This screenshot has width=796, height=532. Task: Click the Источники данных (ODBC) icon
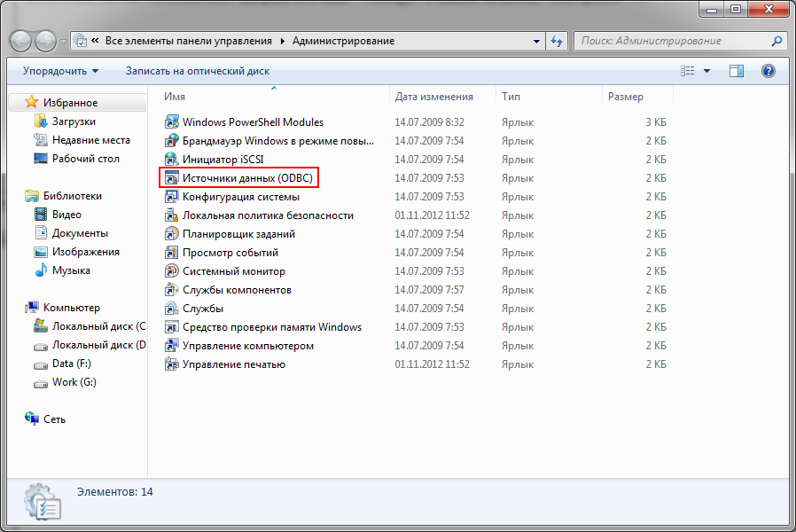pyautogui.click(x=172, y=177)
